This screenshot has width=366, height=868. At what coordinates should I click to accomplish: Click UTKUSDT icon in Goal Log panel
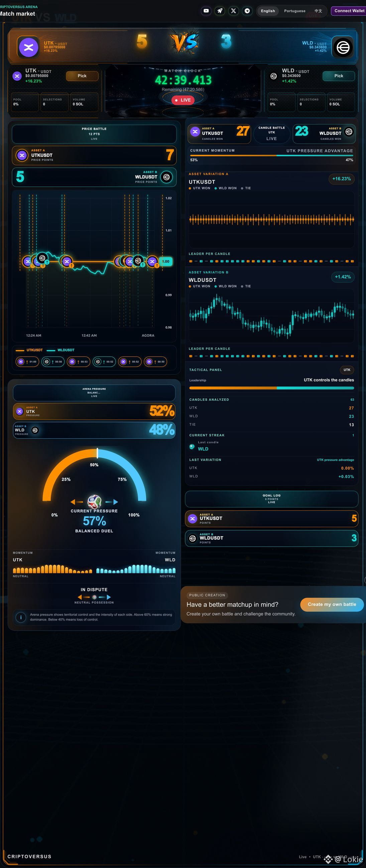tap(193, 518)
